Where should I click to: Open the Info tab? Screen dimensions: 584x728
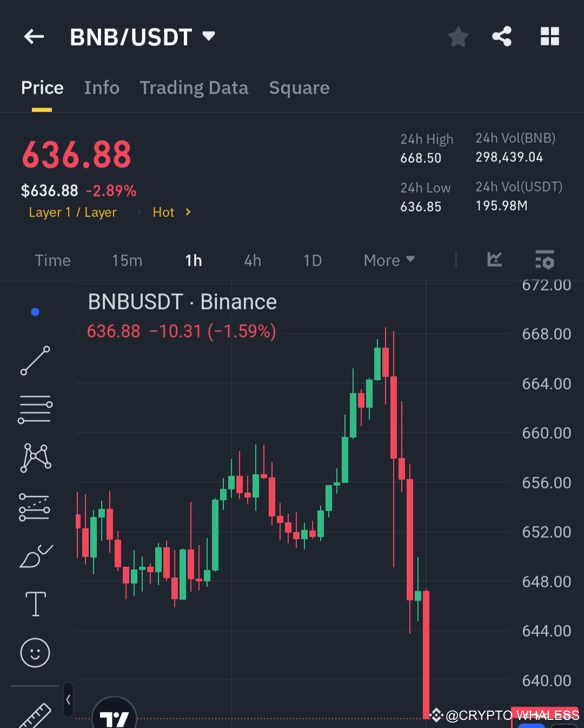pos(101,88)
